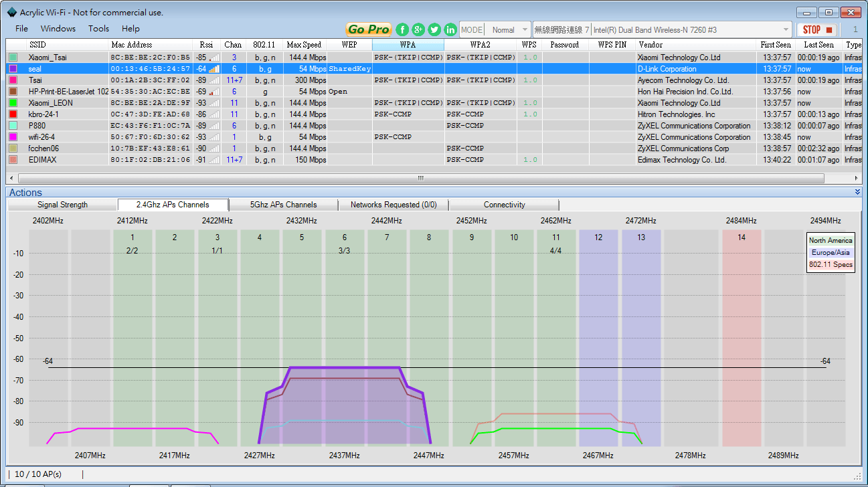The width and height of the screenshot is (868, 487).
Task: Click the red color swatch for kbro-24-1
Action: click(x=13, y=114)
